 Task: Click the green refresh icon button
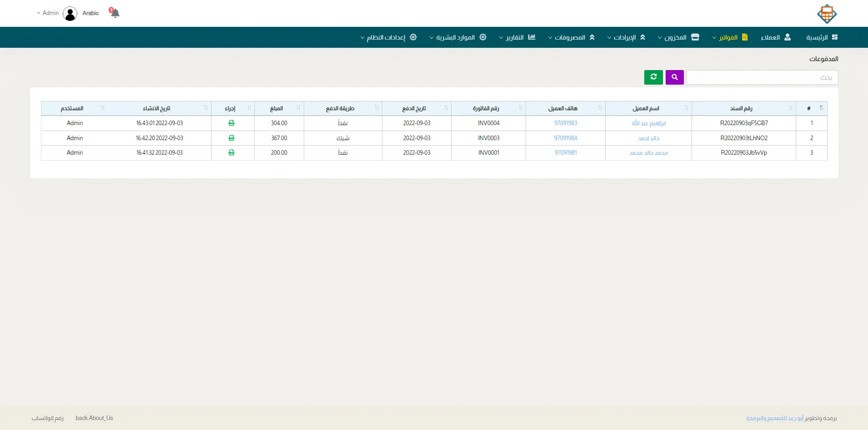click(x=653, y=77)
